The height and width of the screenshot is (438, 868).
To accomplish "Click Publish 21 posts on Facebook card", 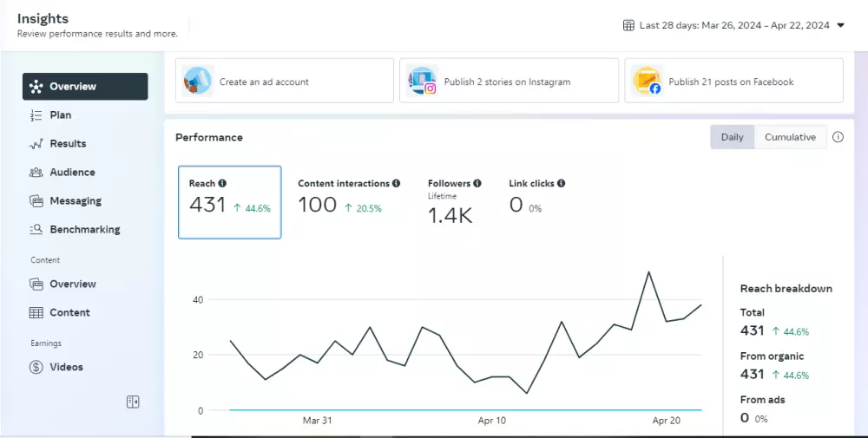I will (x=733, y=81).
